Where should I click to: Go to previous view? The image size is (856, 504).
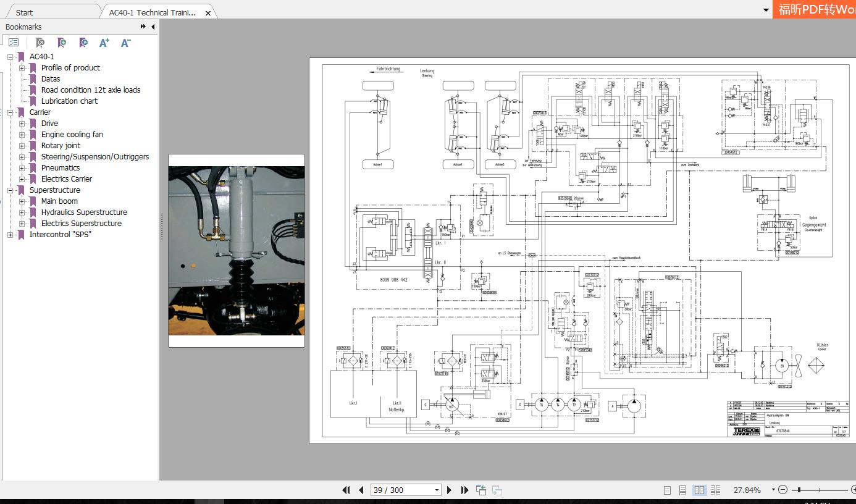(481, 490)
